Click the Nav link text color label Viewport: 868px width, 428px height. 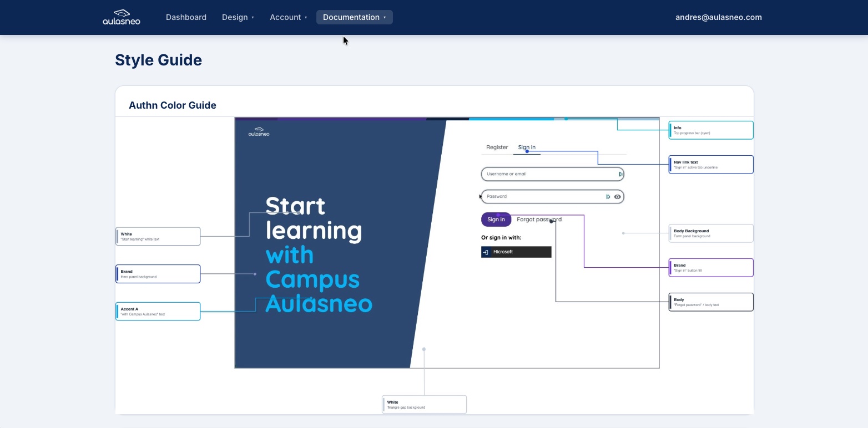(x=711, y=165)
